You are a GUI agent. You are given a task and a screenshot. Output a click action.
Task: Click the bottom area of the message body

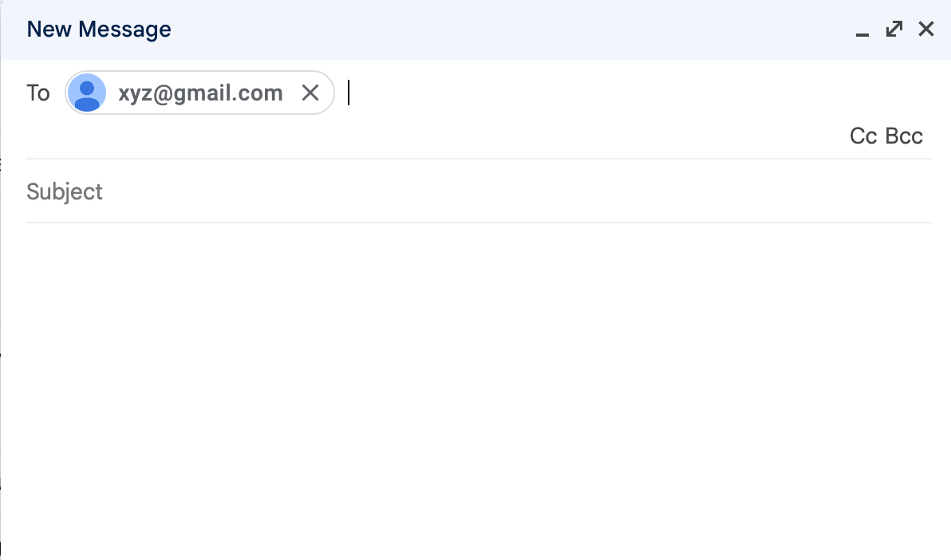click(x=479, y=526)
